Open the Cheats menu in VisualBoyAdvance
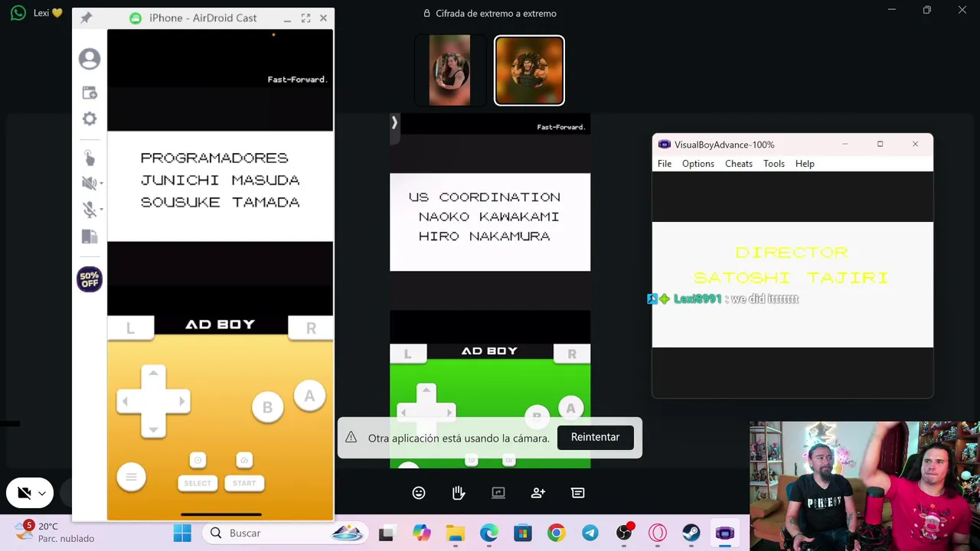This screenshot has height=551, width=980. pos(739,164)
